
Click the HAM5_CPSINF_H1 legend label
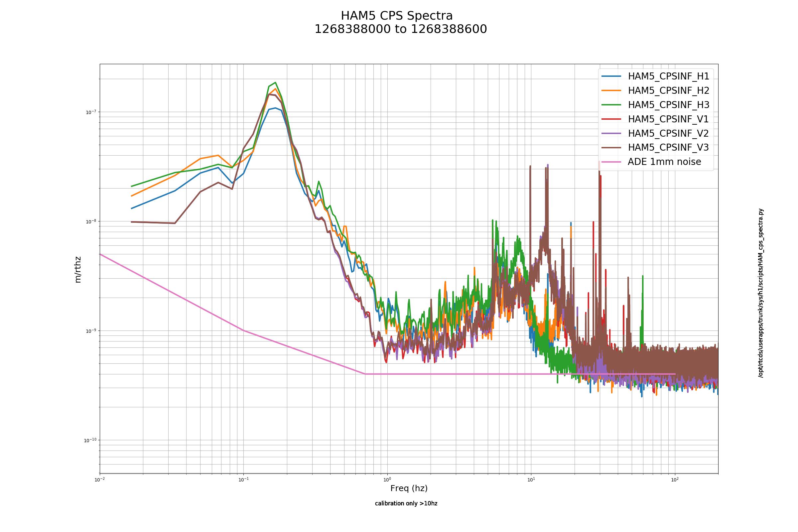pyautogui.click(x=668, y=76)
